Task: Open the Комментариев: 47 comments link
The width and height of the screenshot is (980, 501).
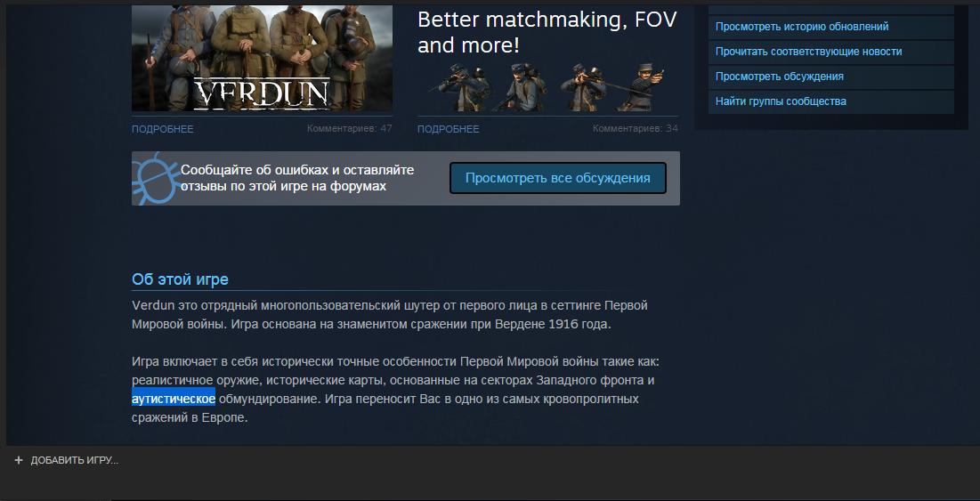Action: (x=350, y=129)
